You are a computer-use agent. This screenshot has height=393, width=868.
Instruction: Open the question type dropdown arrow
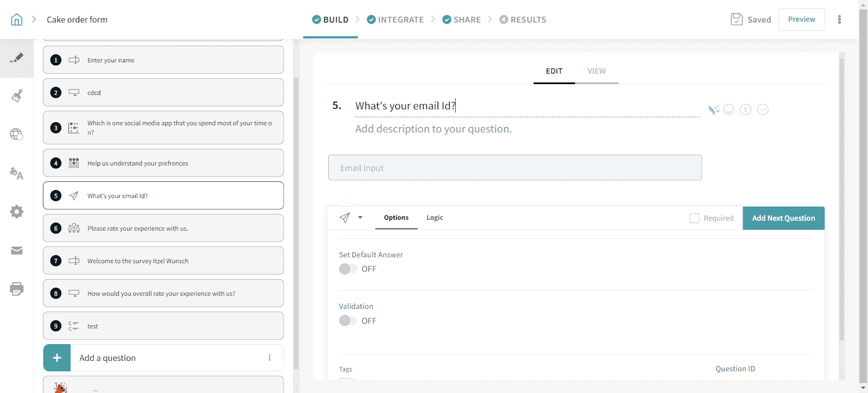360,218
